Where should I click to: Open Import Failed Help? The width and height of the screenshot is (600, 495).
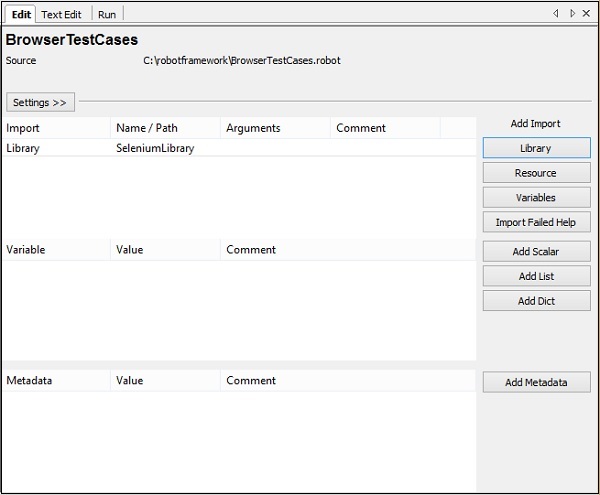[x=536, y=222]
